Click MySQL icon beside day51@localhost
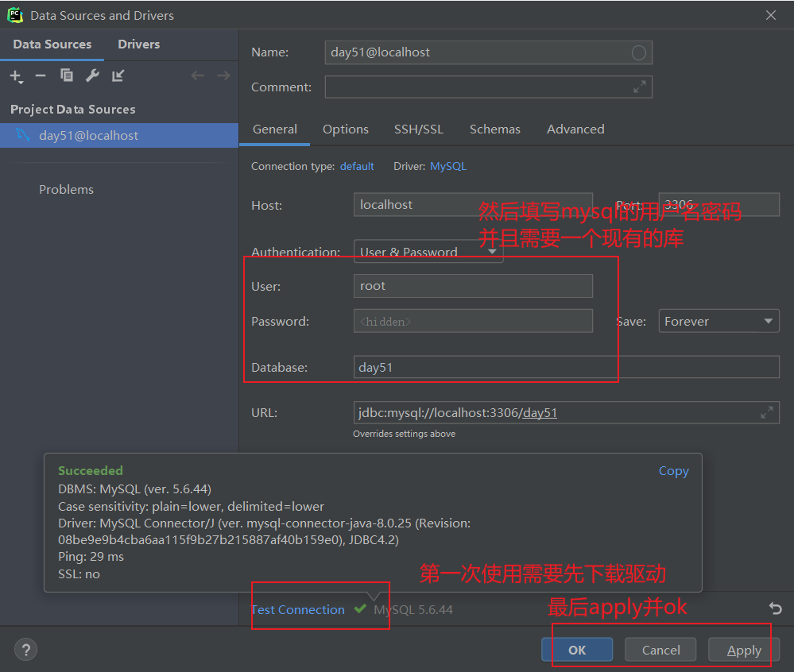Viewport: 794px width, 672px height. coord(23,135)
